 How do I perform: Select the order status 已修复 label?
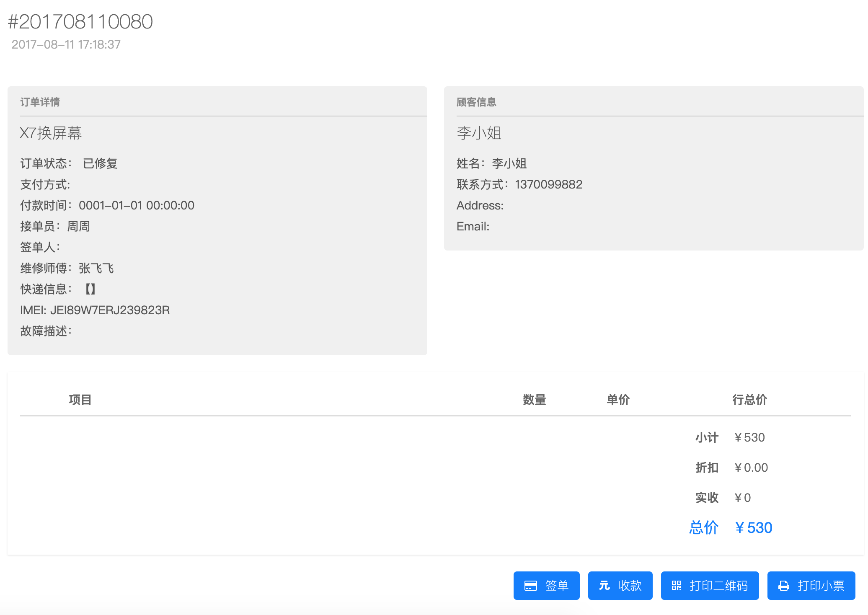click(x=100, y=163)
